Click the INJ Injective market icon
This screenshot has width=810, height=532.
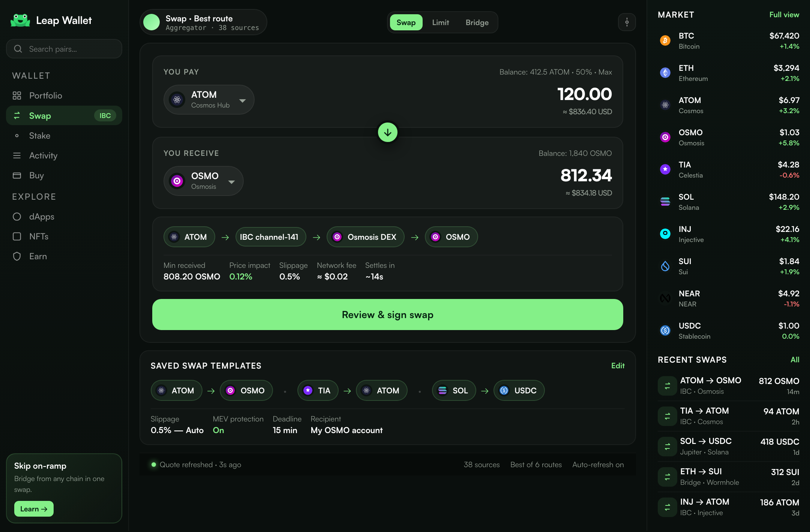tap(665, 234)
